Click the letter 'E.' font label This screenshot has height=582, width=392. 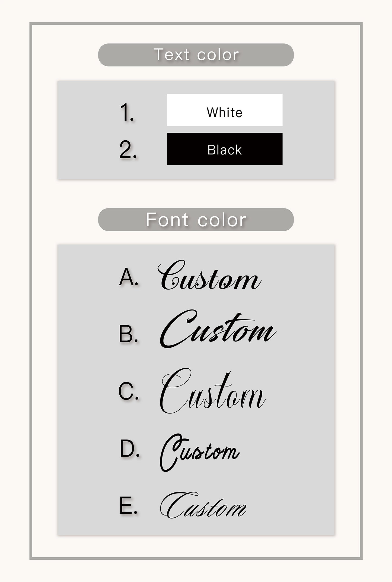(x=128, y=505)
